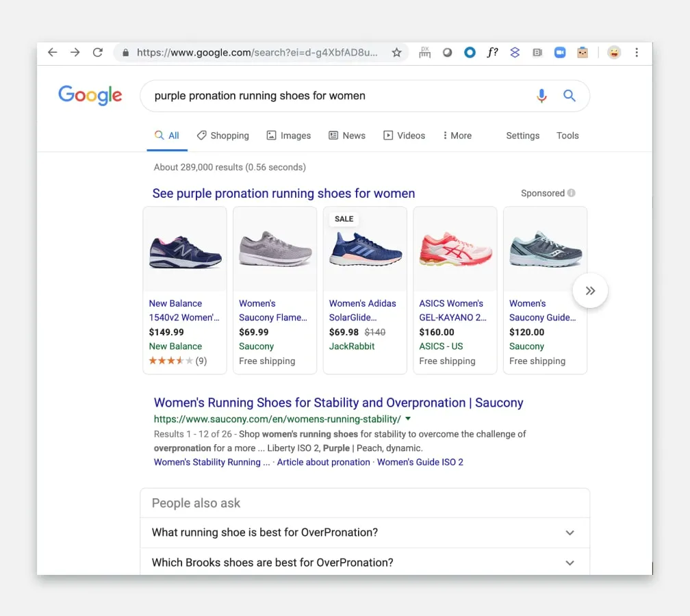Click the JackRabbit seller name

tap(352, 346)
